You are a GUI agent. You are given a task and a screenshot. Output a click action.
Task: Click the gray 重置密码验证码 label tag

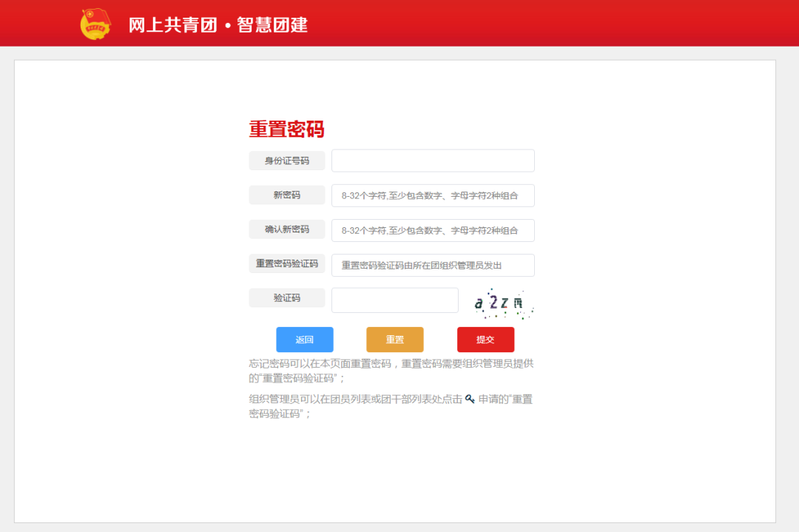coord(287,263)
